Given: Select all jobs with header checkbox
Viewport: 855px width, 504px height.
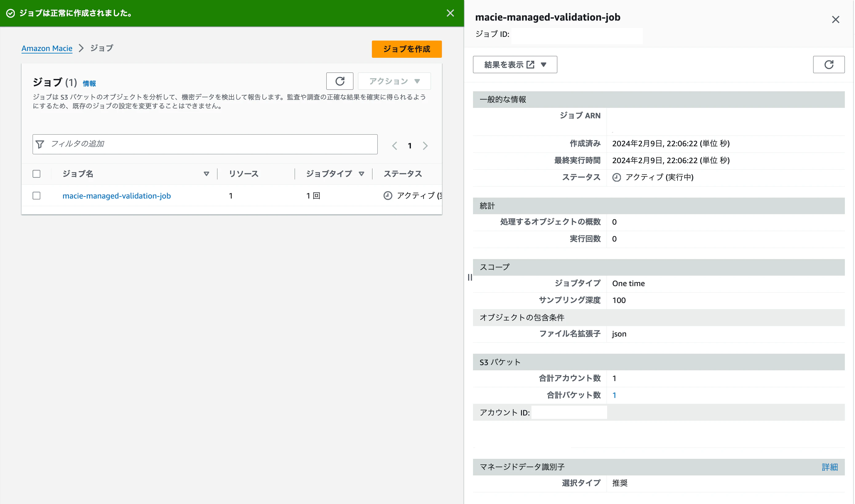Looking at the screenshot, I should pyautogui.click(x=36, y=174).
